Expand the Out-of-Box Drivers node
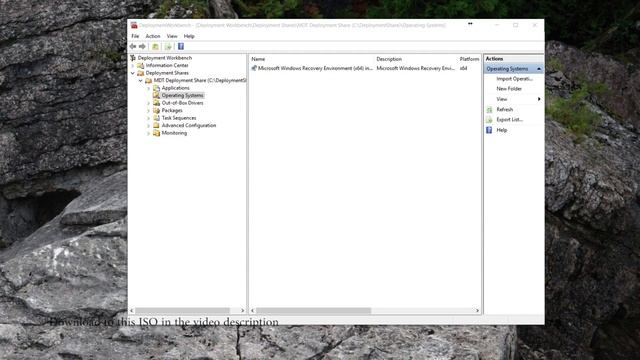The width and height of the screenshot is (640, 360). 149,103
